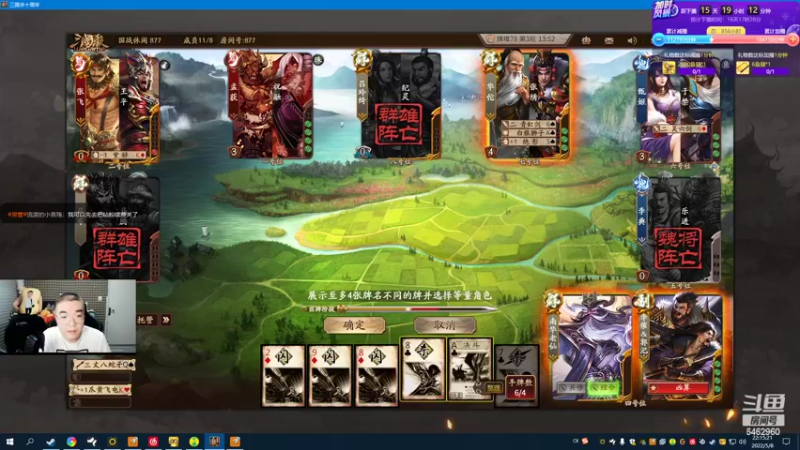Select the 8 of diamonds 闪 card
Image resolution: width=800 pixels, height=450 pixels.
tap(377, 376)
